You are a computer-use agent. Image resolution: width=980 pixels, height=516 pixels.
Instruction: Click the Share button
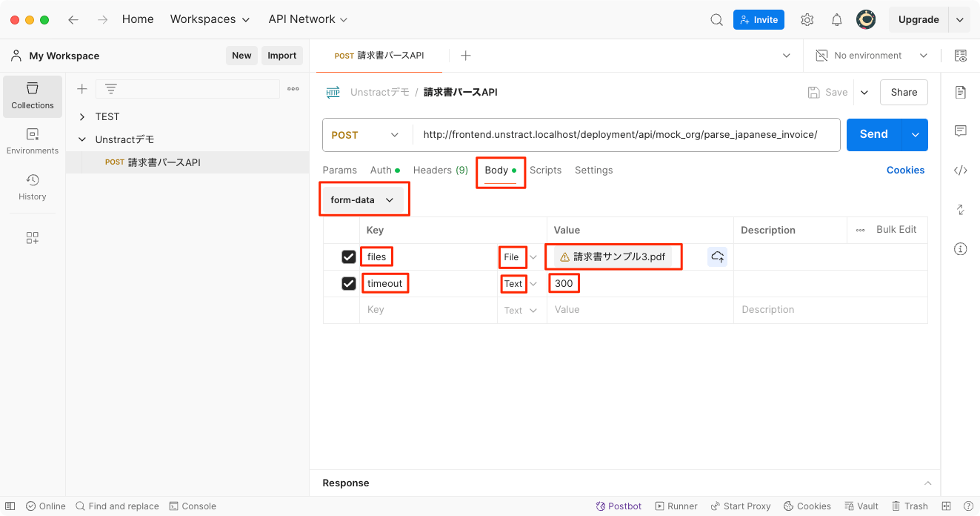click(904, 93)
